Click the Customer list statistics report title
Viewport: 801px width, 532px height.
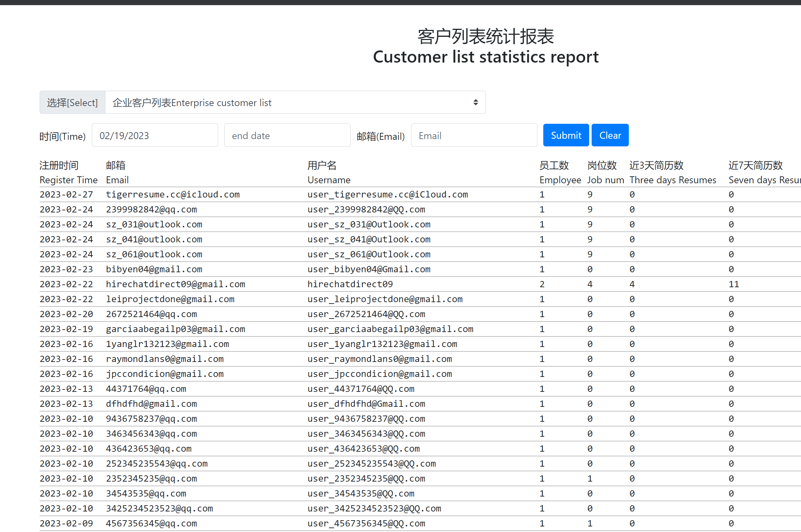point(486,57)
